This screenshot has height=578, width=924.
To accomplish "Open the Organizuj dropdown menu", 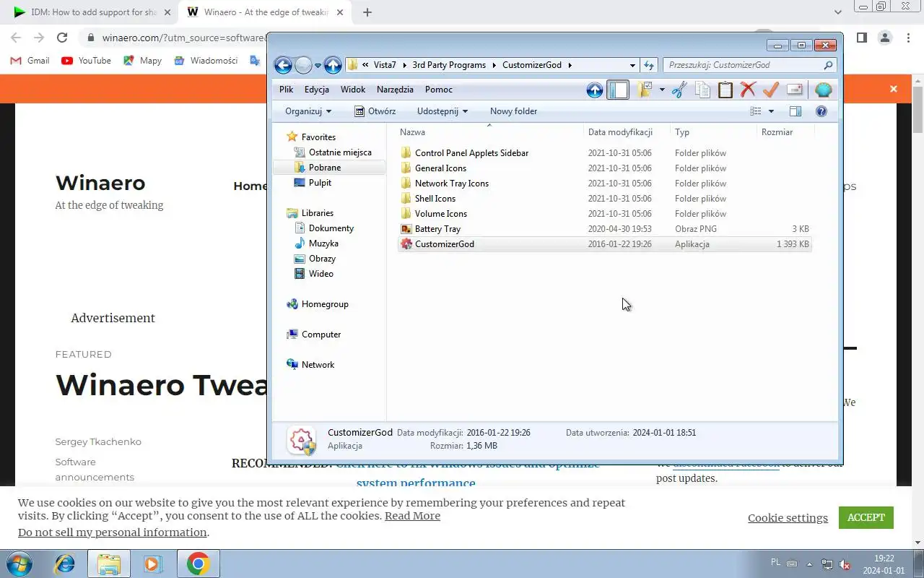I will coord(308,111).
